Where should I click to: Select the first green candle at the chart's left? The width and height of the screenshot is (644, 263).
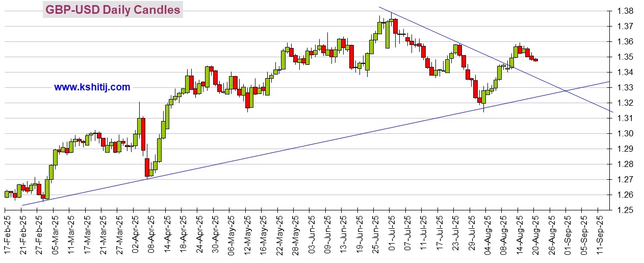(x=7, y=194)
